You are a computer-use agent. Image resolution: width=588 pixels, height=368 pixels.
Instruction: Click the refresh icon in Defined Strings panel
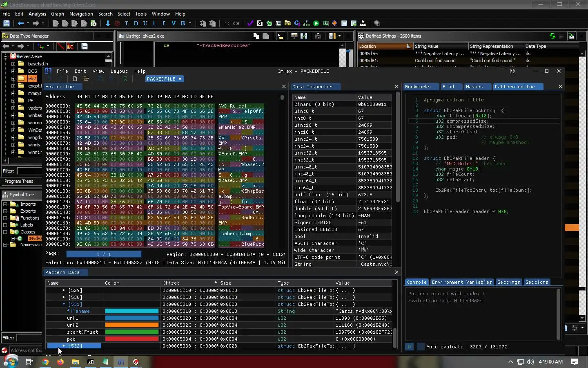tap(552, 36)
